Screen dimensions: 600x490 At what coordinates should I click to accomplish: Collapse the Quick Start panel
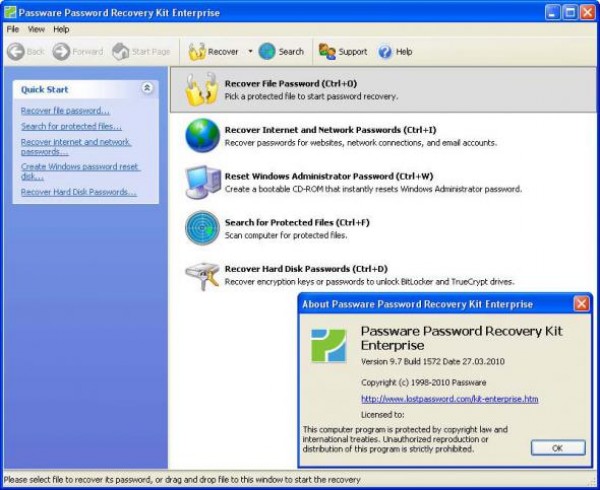[147, 88]
